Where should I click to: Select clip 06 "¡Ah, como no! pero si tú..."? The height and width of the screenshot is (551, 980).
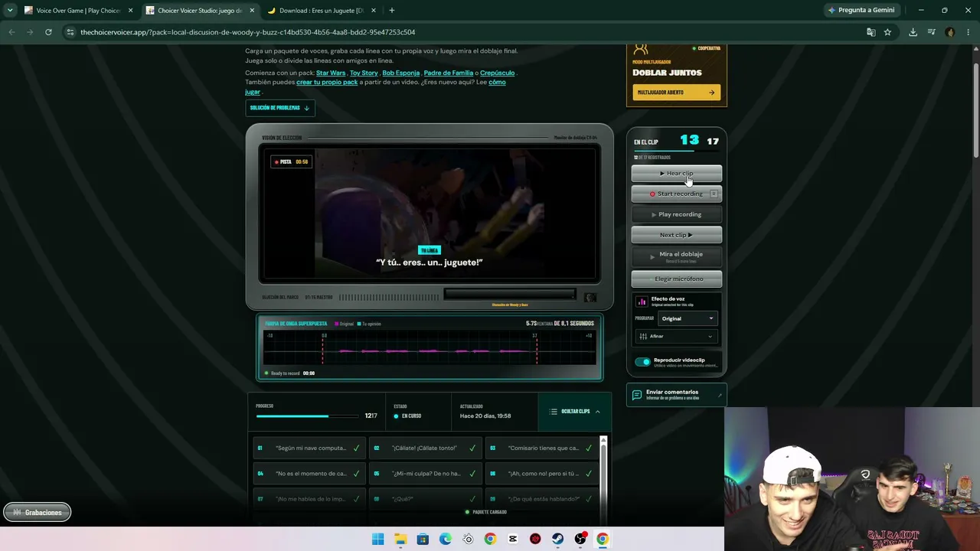coord(541,474)
